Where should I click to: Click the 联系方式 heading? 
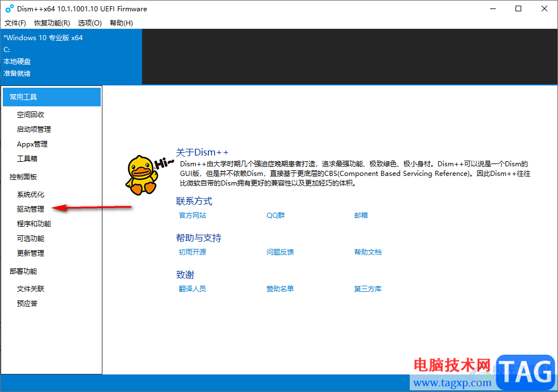(194, 201)
